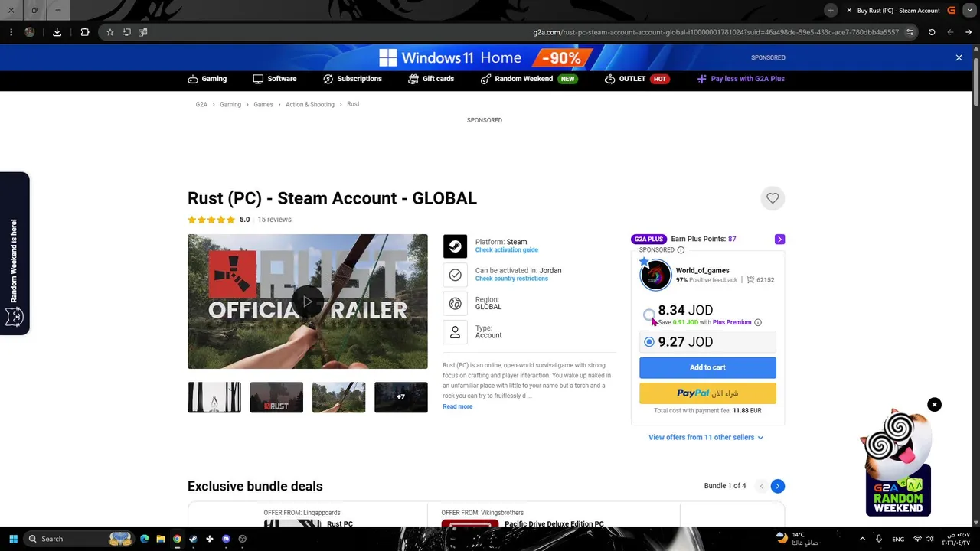Image resolution: width=980 pixels, height=551 pixels.
Task: Select the Buy Rust (PC) - Steam Account tab
Action: 898,11
